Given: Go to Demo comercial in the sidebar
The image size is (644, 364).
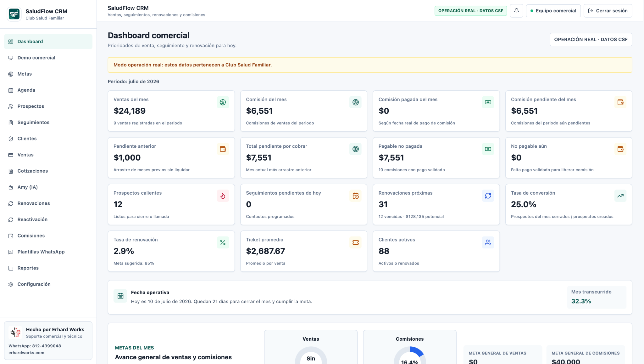Looking at the screenshot, I should pos(48,58).
